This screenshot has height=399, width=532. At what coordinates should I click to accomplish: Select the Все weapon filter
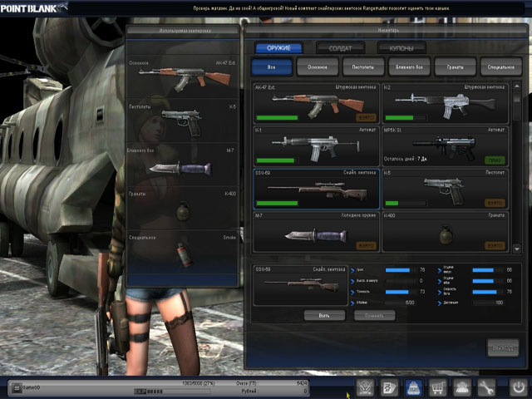point(272,66)
